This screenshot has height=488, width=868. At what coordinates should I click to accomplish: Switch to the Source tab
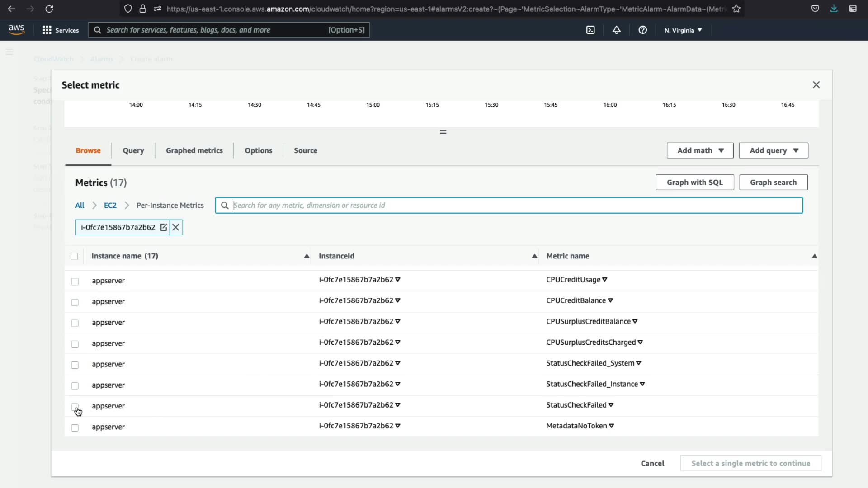306,150
